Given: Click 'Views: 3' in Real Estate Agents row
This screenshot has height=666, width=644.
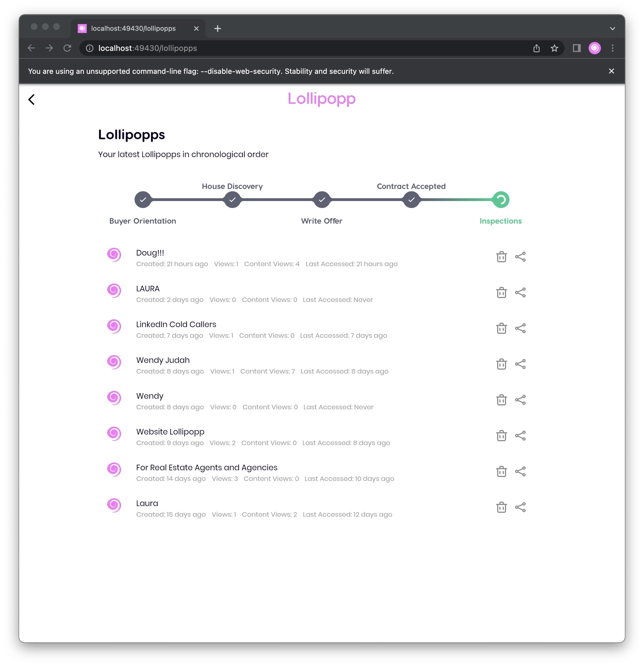Looking at the screenshot, I should [225, 478].
